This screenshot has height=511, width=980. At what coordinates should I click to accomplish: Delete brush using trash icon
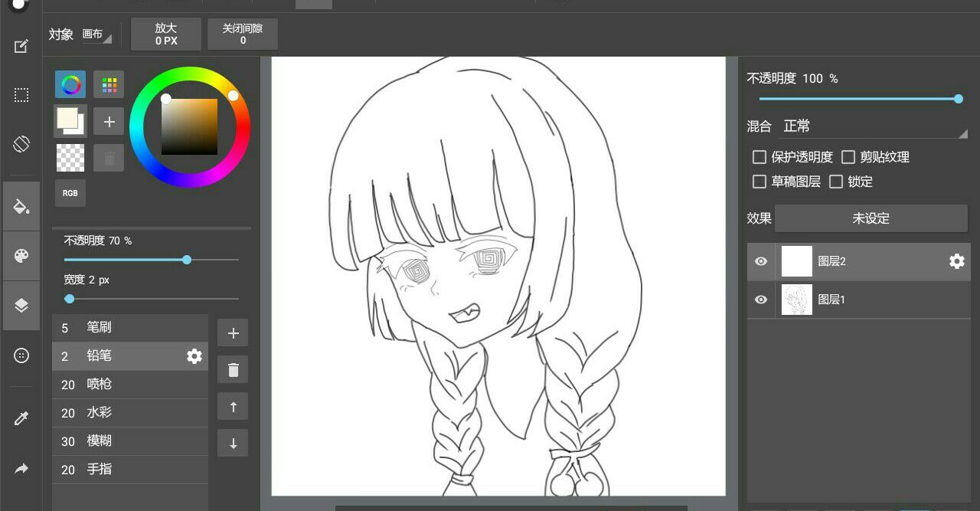[x=233, y=371]
